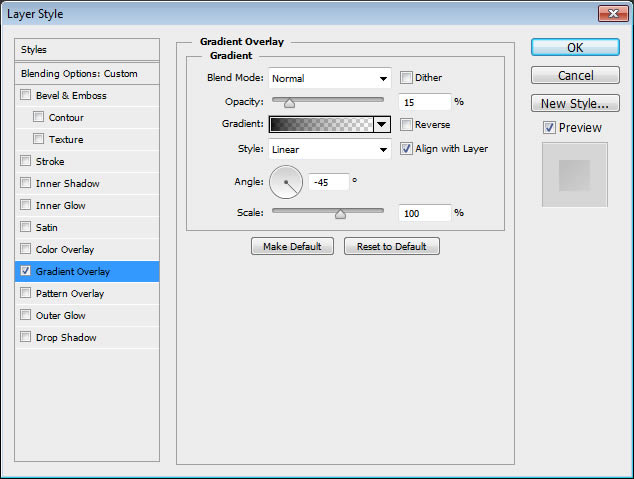Disable the Preview checkbox
The image size is (634, 479).
click(x=549, y=127)
